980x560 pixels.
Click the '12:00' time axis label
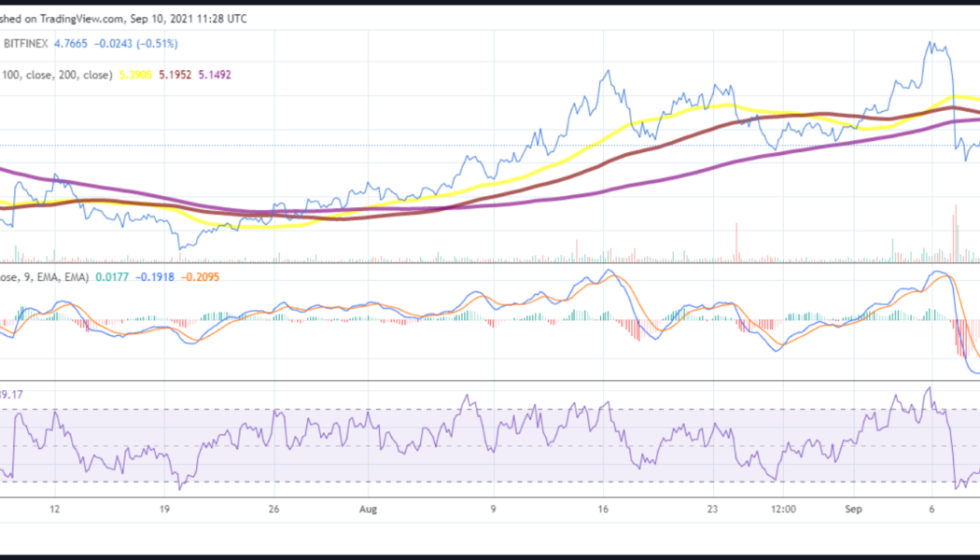(x=784, y=510)
